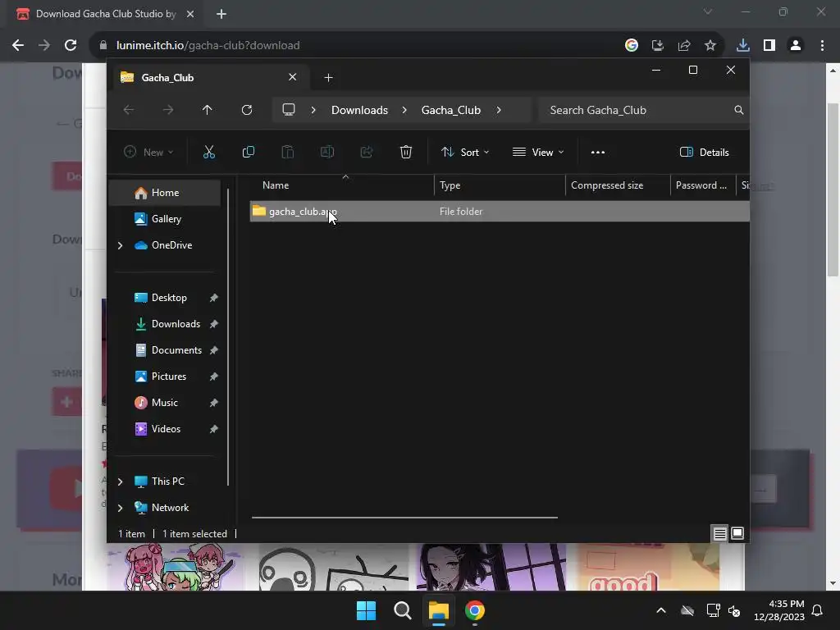Click the Chrome address bar URL
The height and width of the screenshot is (630, 840).
tap(208, 46)
